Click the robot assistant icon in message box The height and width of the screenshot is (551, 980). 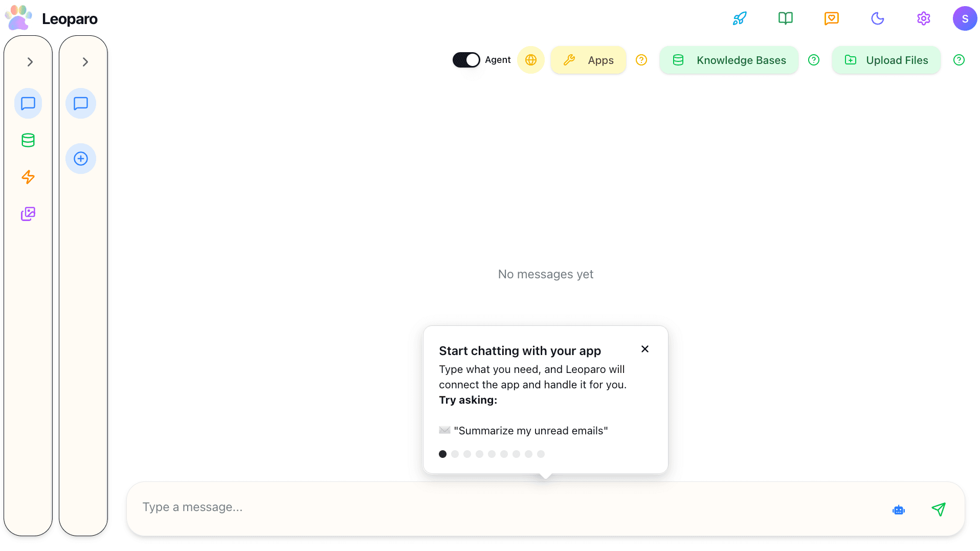pos(899,510)
